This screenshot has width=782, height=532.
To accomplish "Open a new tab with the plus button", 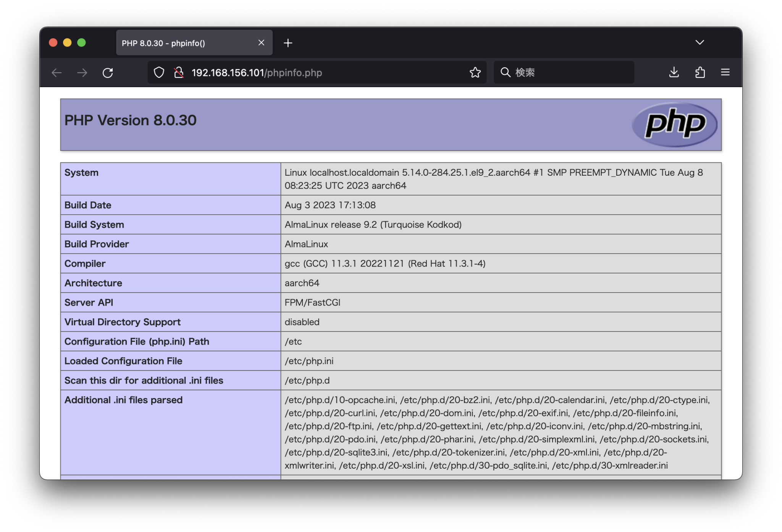I will (x=288, y=43).
